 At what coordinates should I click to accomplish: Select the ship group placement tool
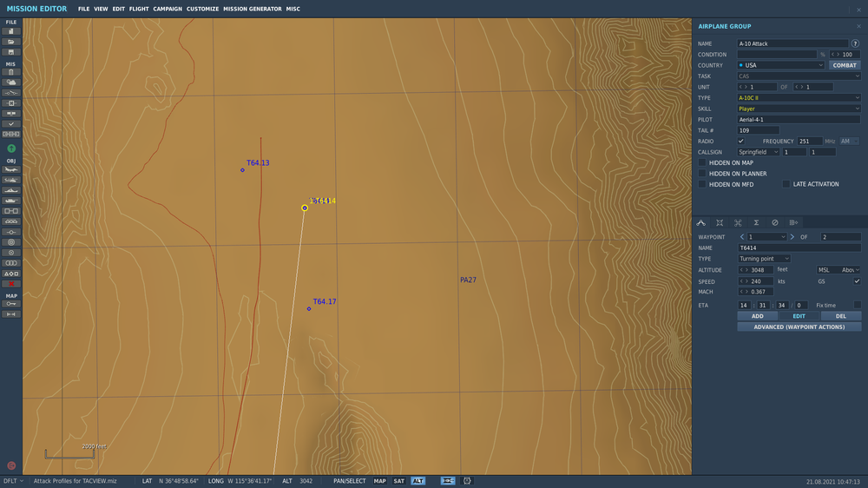click(x=10, y=190)
